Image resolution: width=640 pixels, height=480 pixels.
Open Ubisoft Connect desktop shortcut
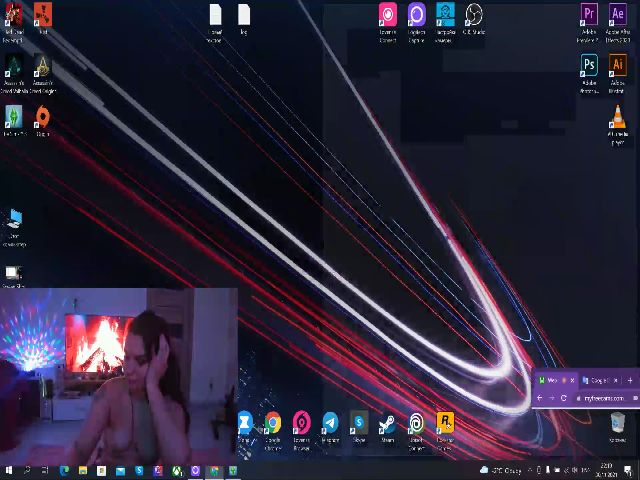tap(416, 423)
